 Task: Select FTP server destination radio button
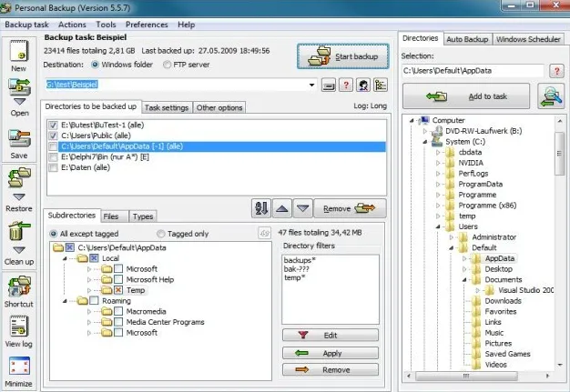(x=167, y=65)
